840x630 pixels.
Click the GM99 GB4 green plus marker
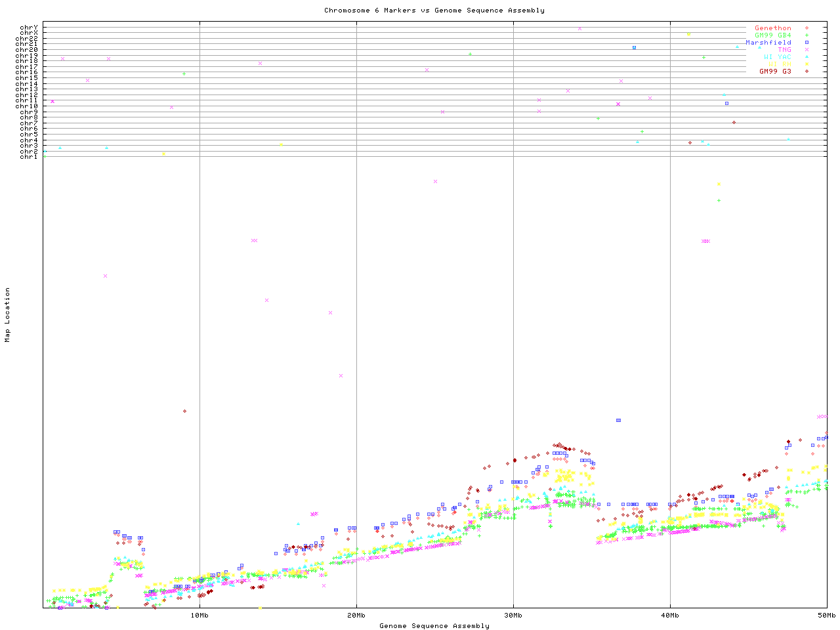click(x=807, y=35)
